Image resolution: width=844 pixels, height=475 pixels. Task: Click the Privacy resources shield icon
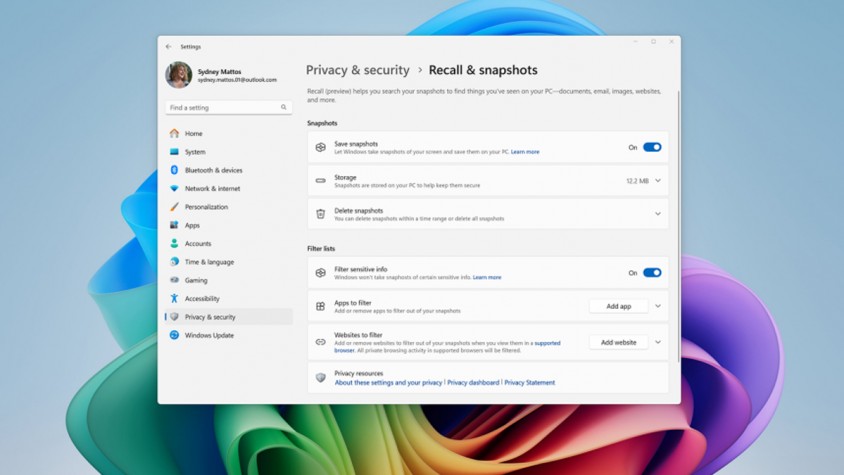[x=320, y=378]
